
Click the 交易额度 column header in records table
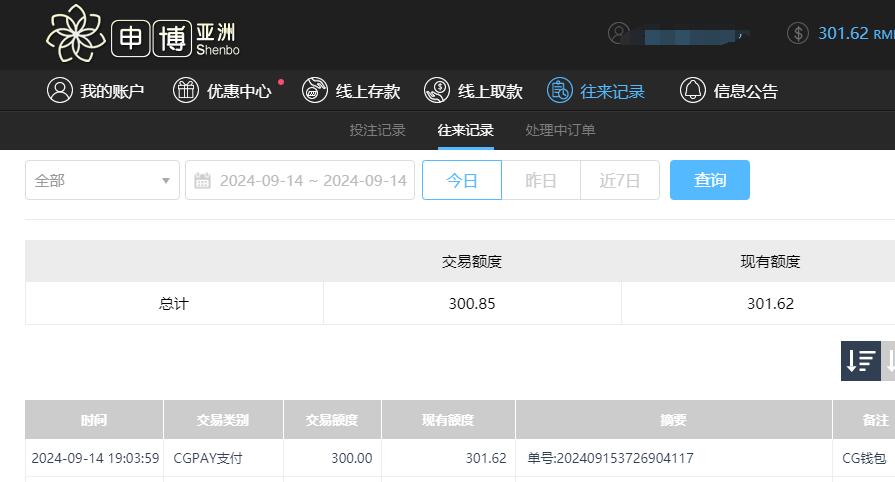coord(332,420)
